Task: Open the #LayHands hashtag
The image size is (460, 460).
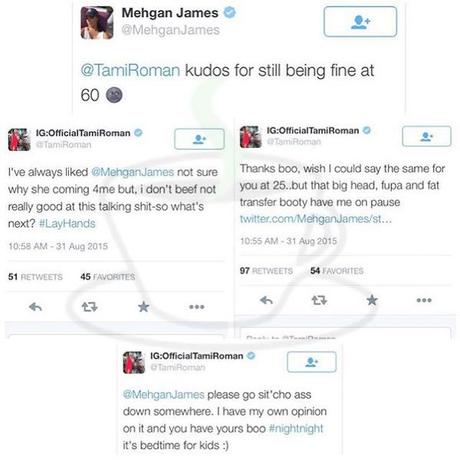Action: coord(67,223)
